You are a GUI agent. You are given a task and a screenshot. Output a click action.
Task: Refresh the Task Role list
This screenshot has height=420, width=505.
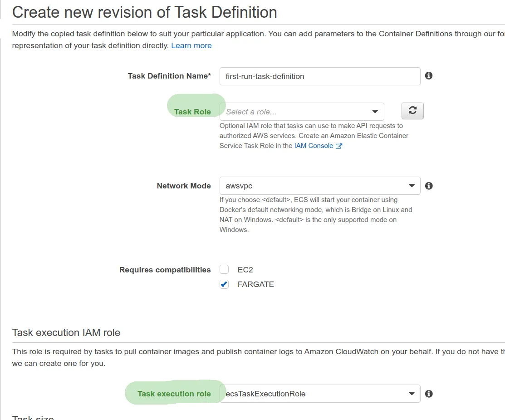click(x=412, y=111)
